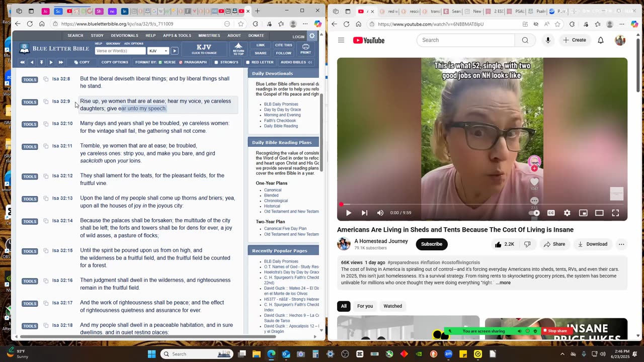Select the For you filter chip

[x=365, y=306]
